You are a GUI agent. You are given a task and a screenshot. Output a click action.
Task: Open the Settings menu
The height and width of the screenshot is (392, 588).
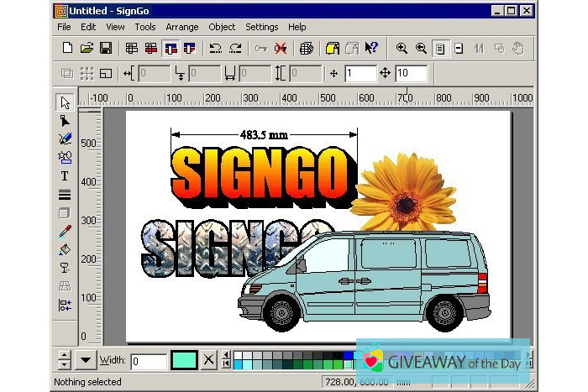261,27
